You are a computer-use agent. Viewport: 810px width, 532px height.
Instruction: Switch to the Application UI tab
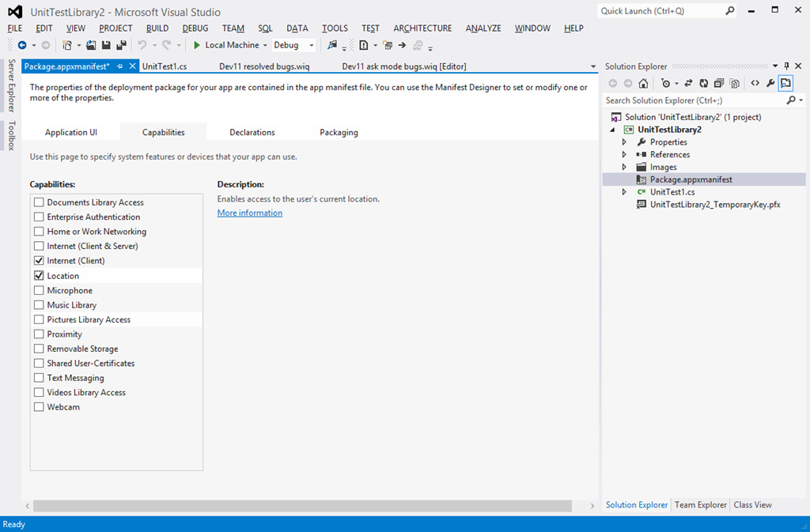[70, 132]
